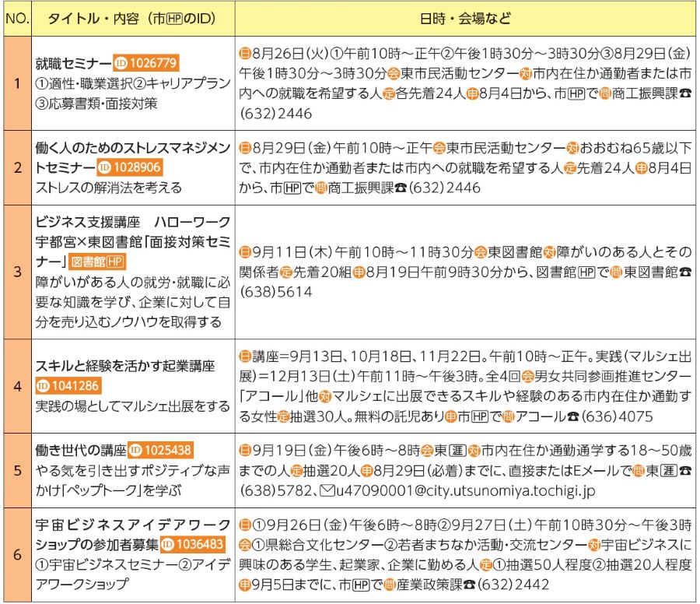This screenshot has width=700, height=604.
Task: Click the 日 date icon in row 1
Action: click(245, 54)
